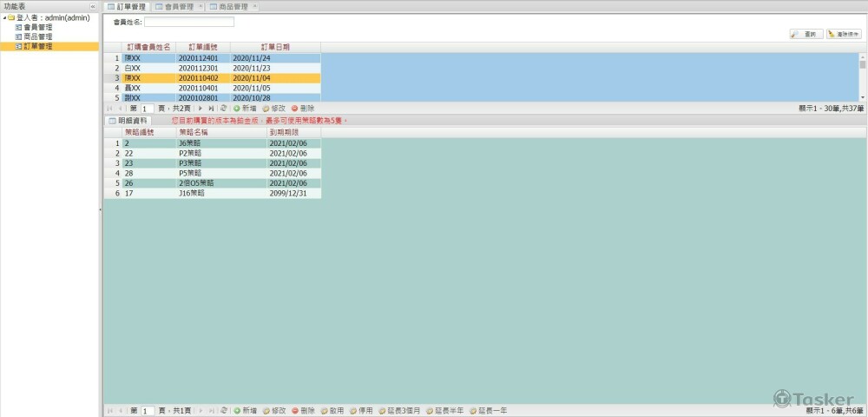Click 修改 in the order grid toolbar

273,109
